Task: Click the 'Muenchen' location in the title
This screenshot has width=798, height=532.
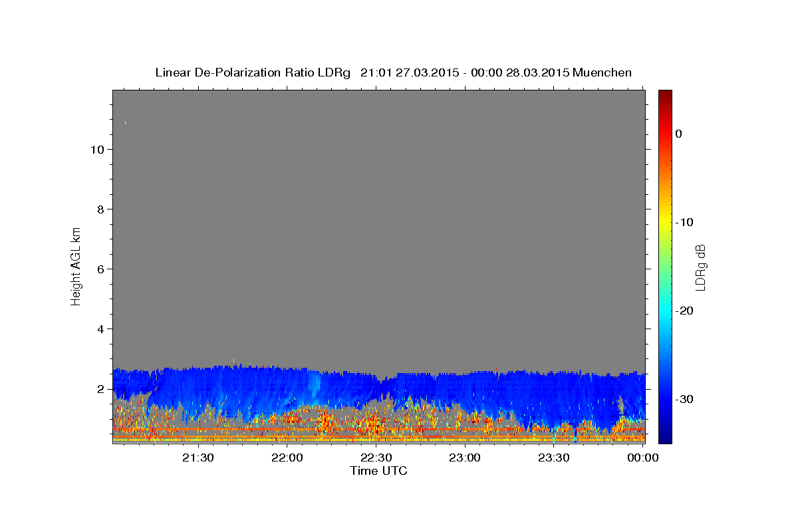Action: [602, 72]
